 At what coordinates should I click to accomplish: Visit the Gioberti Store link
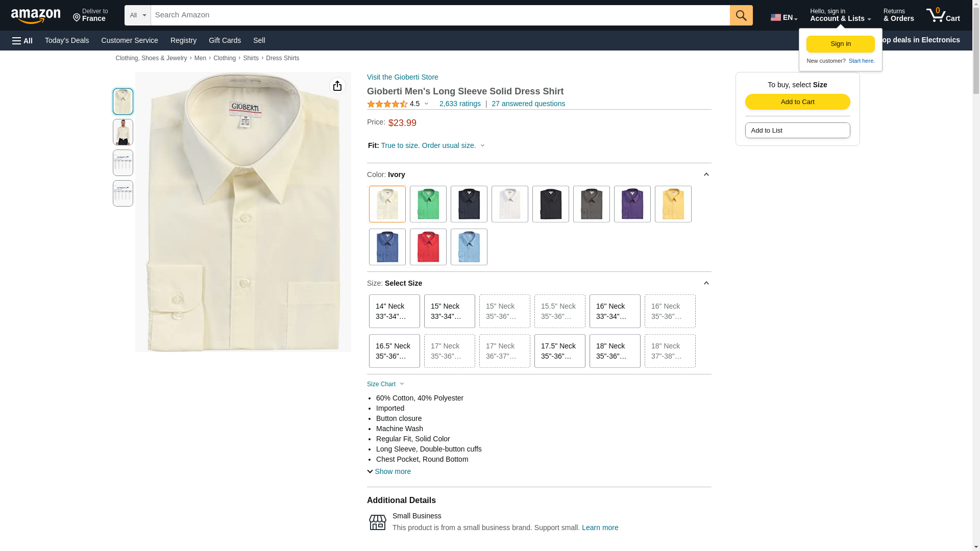click(x=402, y=77)
